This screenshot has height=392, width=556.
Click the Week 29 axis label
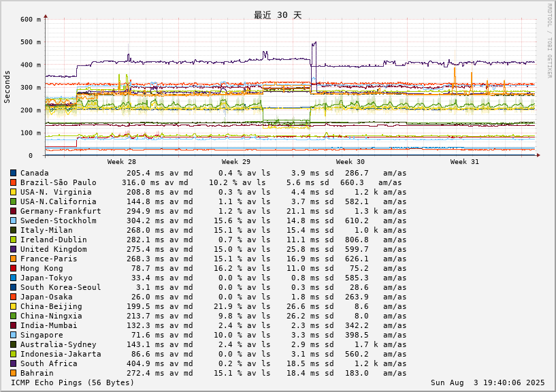pos(235,162)
